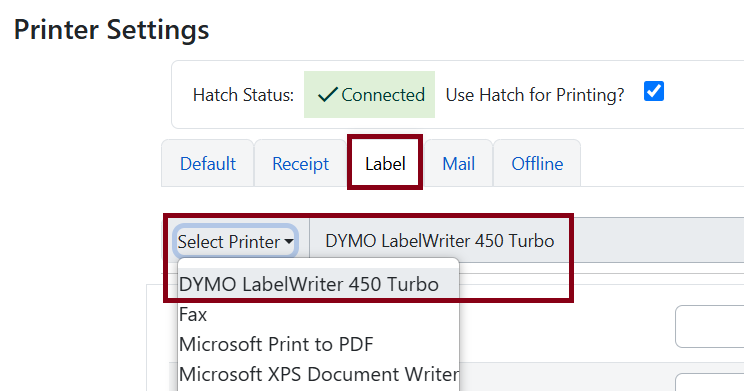Click the Printer Settings heading
This screenshot has height=391, width=744.
(112, 29)
